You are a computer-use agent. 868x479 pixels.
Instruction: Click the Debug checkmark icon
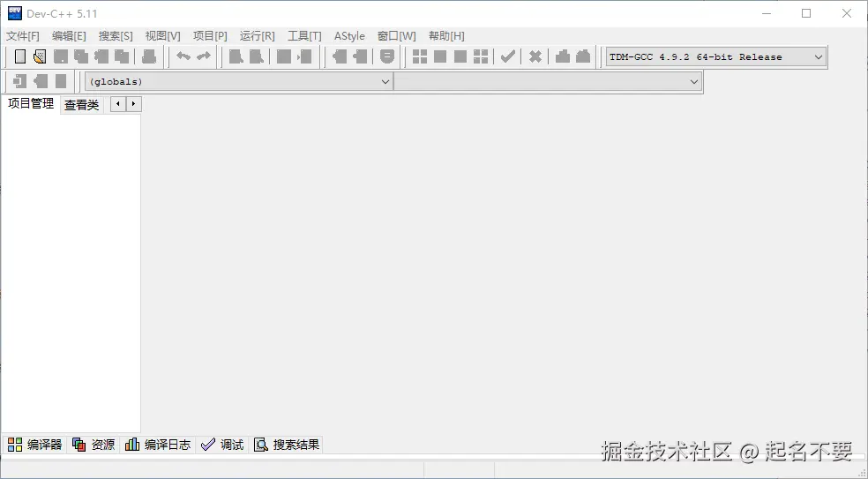[x=507, y=56]
